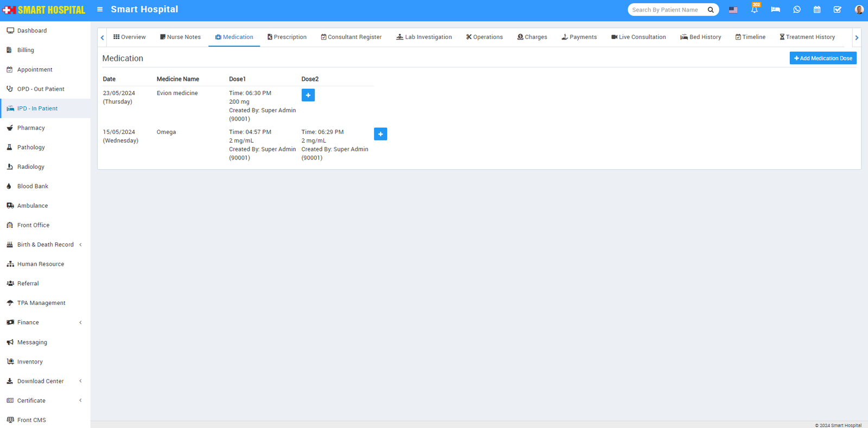The height and width of the screenshot is (428, 868).
Task: Open the task checklist icon in header
Action: click(x=838, y=10)
